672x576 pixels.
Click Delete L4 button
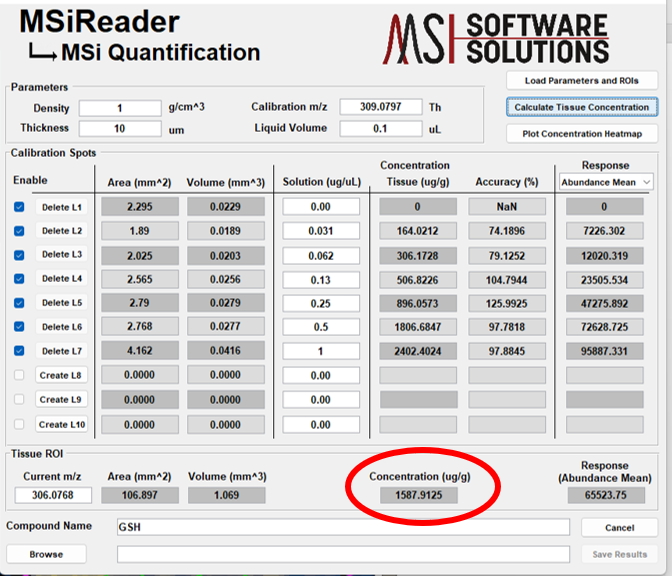click(61, 279)
